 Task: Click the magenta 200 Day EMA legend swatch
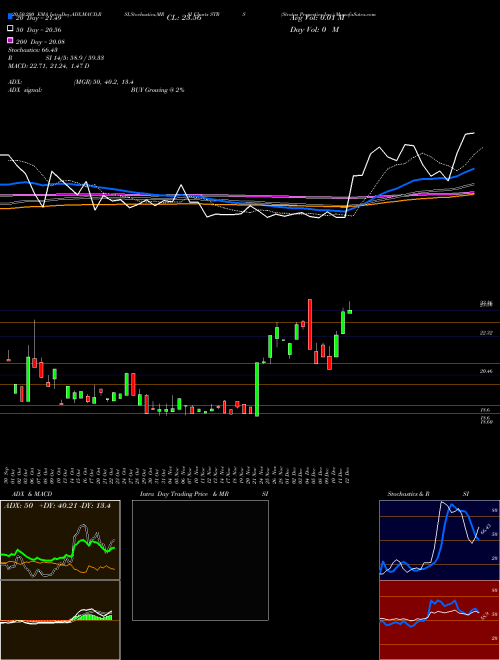11,40
